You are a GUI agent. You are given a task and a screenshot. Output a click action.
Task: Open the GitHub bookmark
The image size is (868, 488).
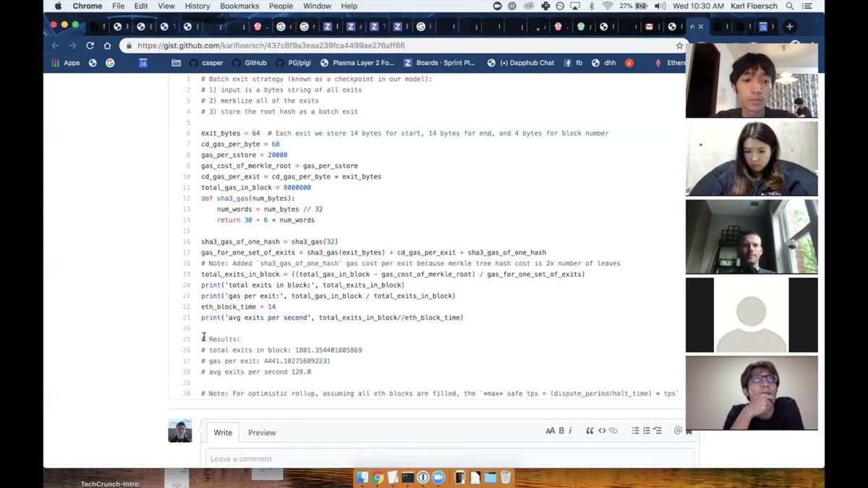[250, 63]
